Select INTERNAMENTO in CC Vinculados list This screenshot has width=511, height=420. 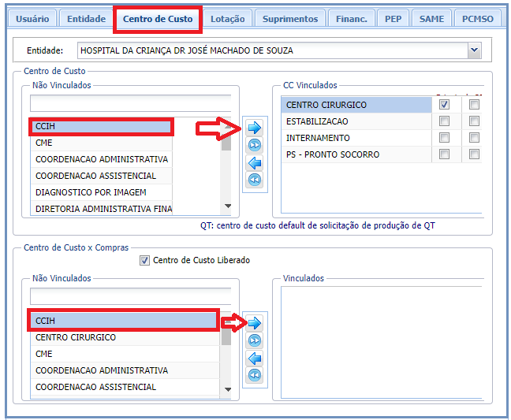pyautogui.click(x=355, y=138)
